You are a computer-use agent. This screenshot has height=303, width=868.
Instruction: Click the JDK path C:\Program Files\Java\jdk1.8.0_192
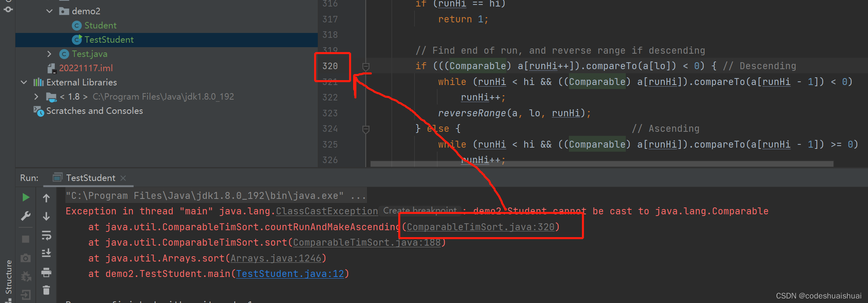coord(163,96)
